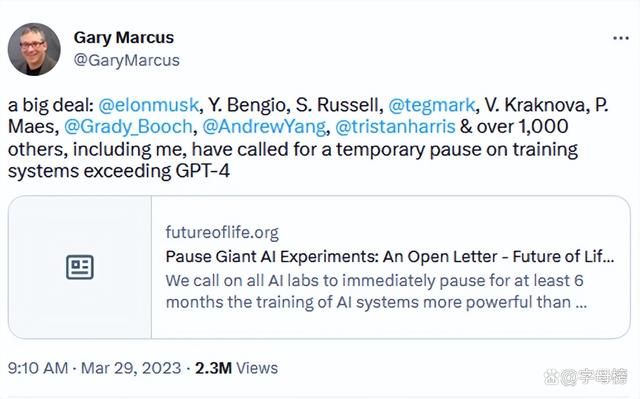Click the 9:10 AM timestamp

pos(38,368)
